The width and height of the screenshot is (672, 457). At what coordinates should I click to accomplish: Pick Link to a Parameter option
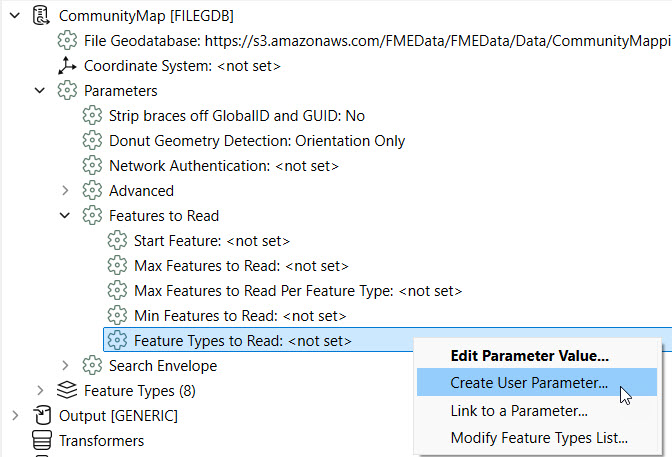518,410
